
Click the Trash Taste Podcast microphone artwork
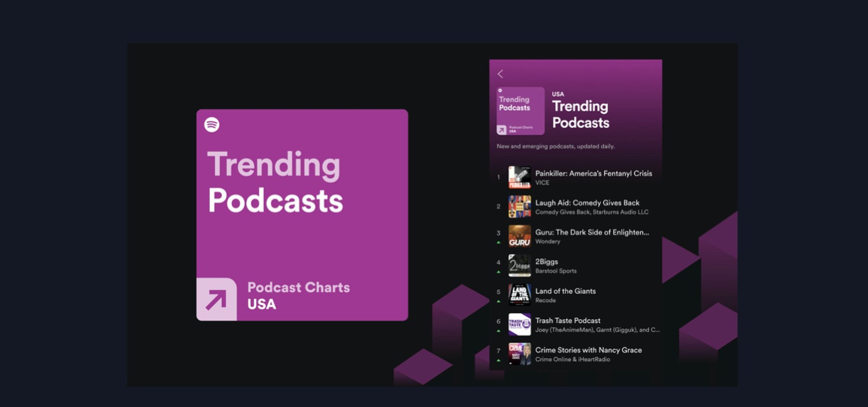(x=519, y=325)
